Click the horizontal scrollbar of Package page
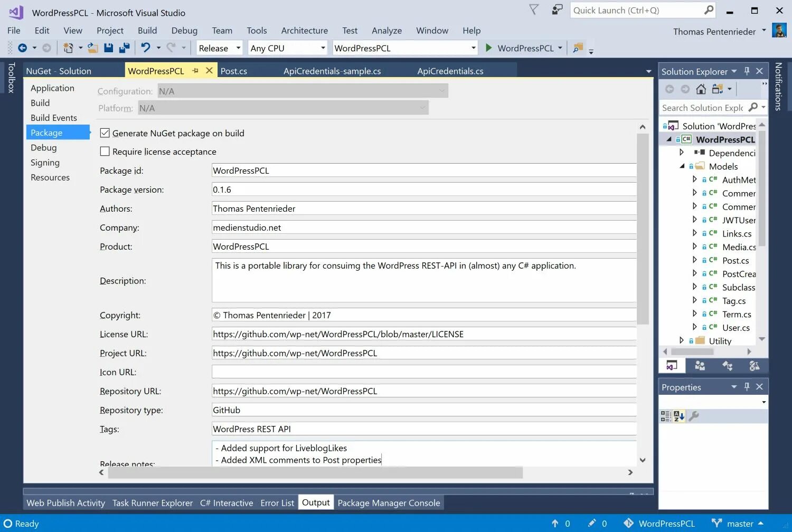The image size is (792, 532). [x=315, y=472]
